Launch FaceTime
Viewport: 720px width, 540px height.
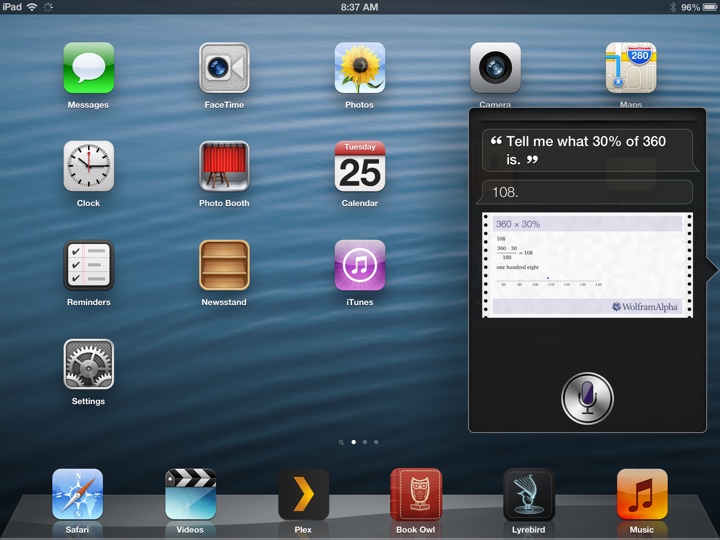pyautogui.click(x=224, y=68)
